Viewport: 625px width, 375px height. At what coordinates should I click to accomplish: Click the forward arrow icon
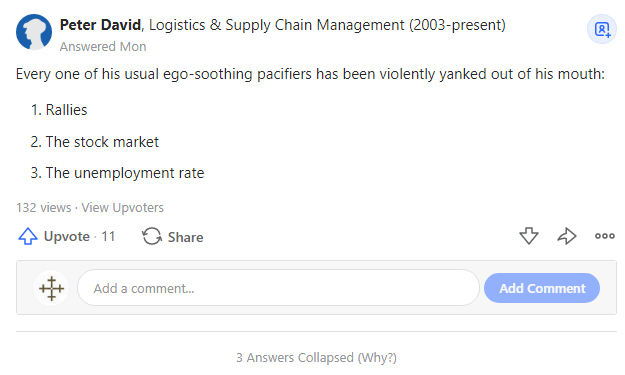coord(567,236)
